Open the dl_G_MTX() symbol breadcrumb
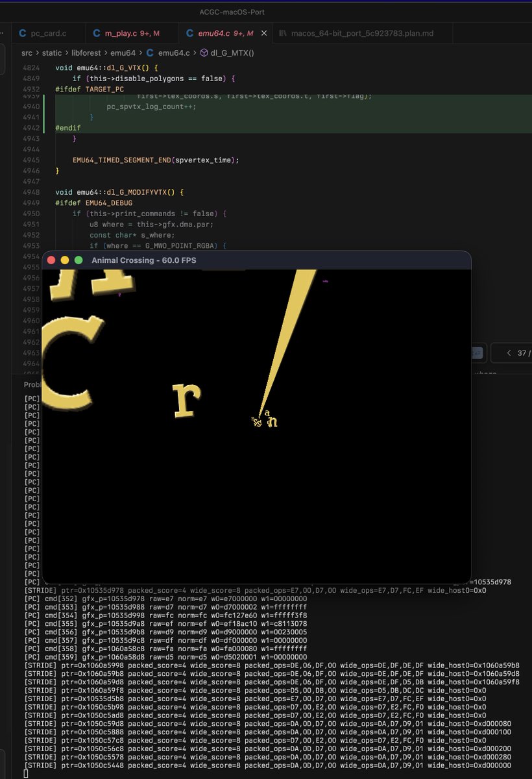532x779 pixels. 226,53
